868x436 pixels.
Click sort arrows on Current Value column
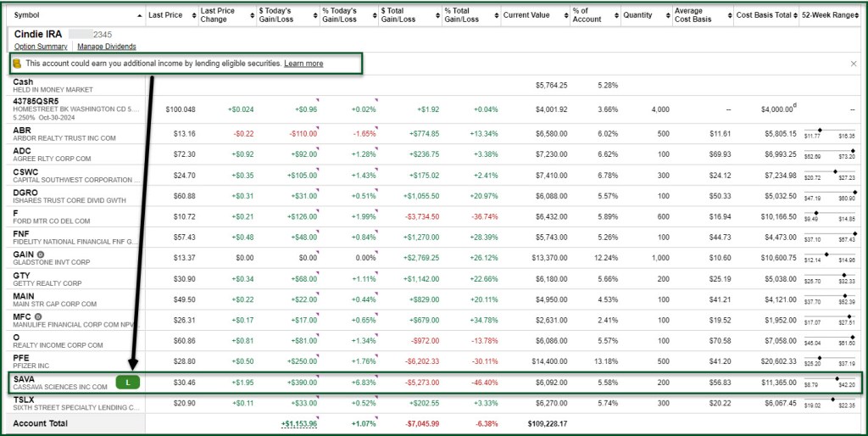click(560, 15)
